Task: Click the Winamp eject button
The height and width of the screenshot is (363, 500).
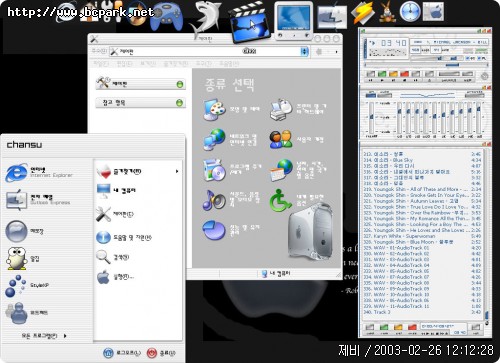Action: point(429,74)
